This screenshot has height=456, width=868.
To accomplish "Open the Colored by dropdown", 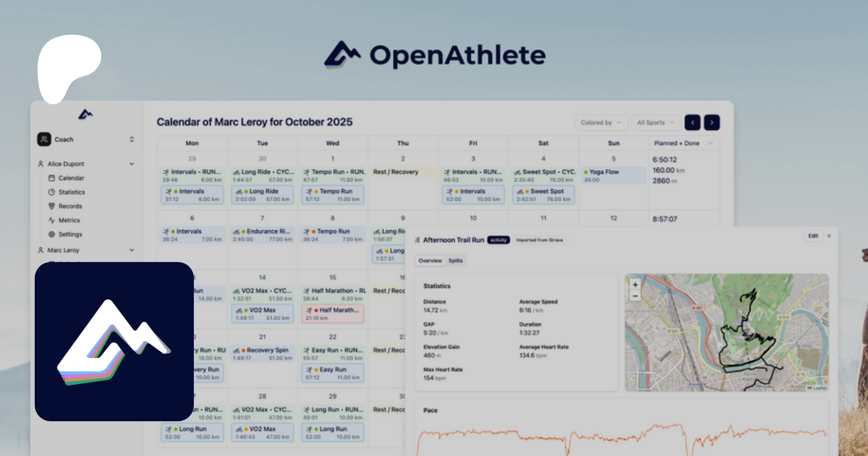I will coord(601,123).
